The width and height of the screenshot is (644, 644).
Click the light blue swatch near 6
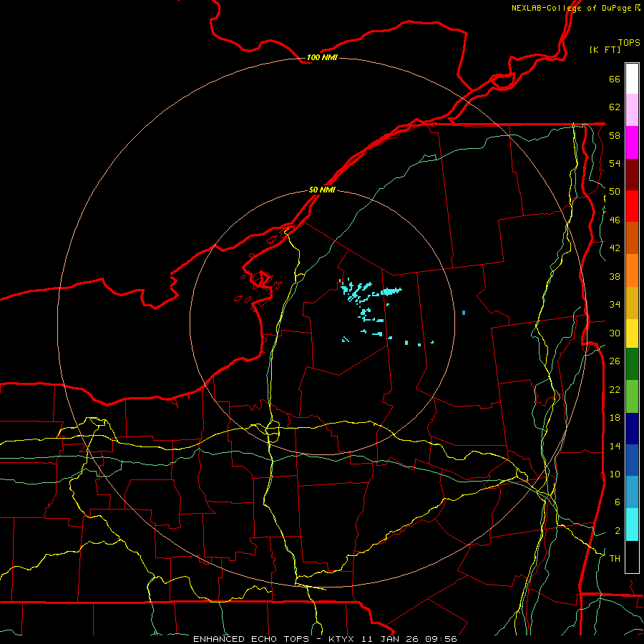point(632,492)
